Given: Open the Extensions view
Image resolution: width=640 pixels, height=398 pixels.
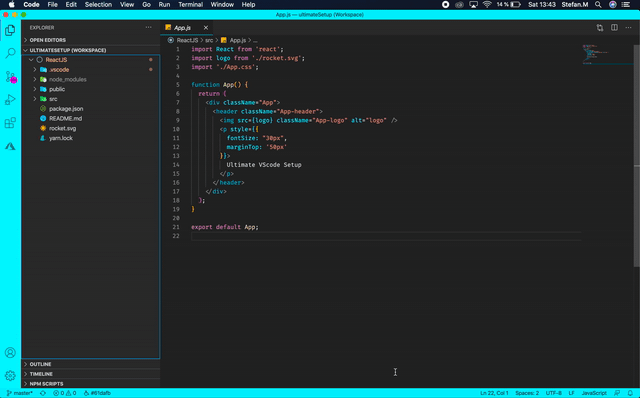Looking at the screenshot, I should (x=10, y=123).
